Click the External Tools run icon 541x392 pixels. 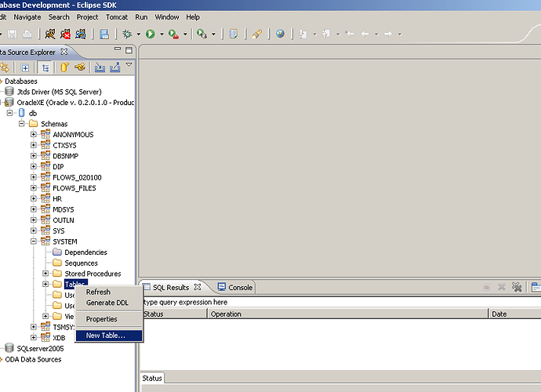(202, 34)
